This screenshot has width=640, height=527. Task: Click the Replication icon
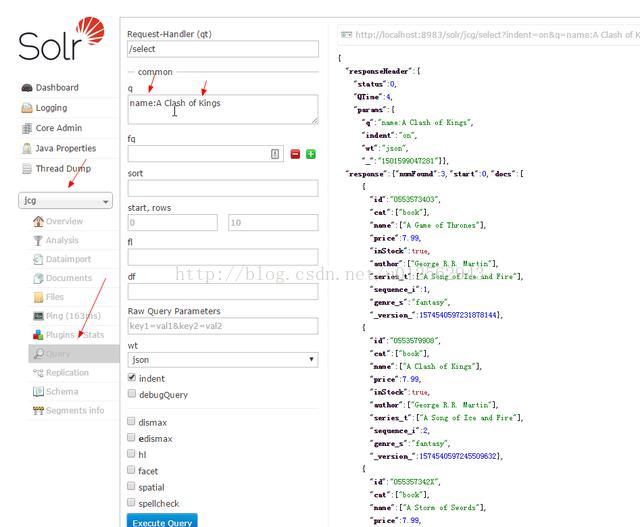[x=38, y=373]
